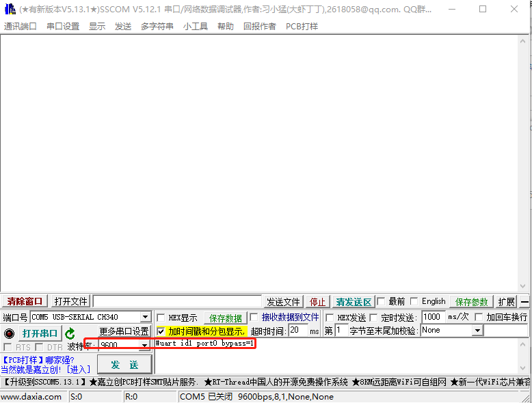The image size is (532, 403).
Task: Toggle the 最前 always-on-top checkbox
Action: 381,302
